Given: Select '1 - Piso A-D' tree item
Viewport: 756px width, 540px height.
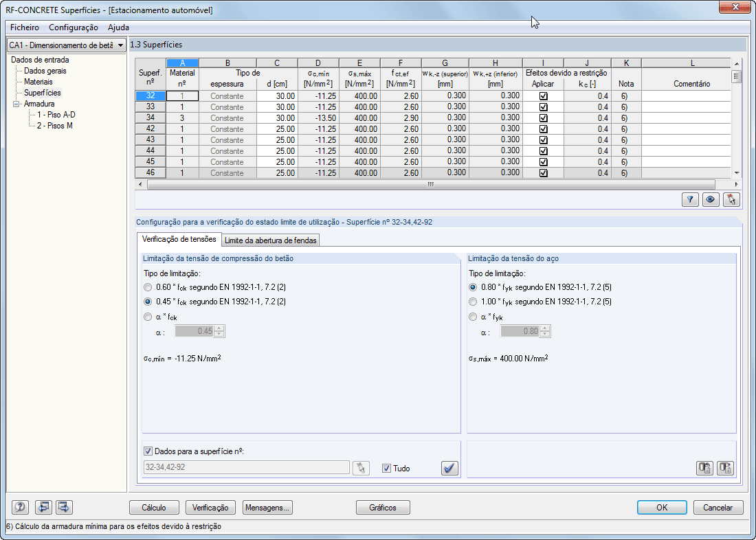Looking at the screenshot, I should pos(56,115).
